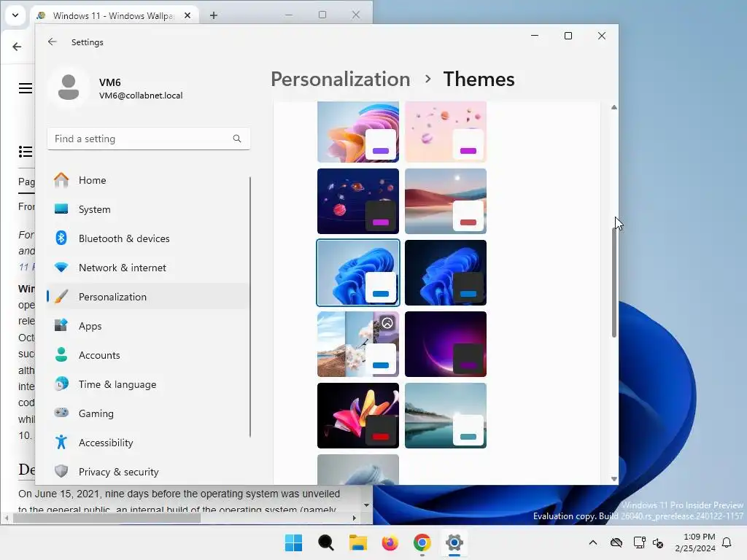Click the themes list scrollbar thumb

point(614,282)
